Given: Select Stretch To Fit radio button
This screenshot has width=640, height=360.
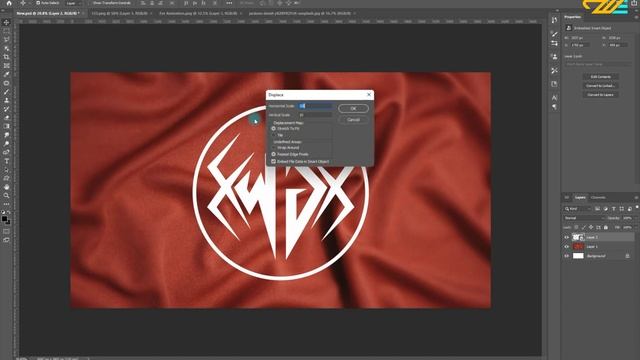Looking at the screenshot, I should click(x=273, y=129).
